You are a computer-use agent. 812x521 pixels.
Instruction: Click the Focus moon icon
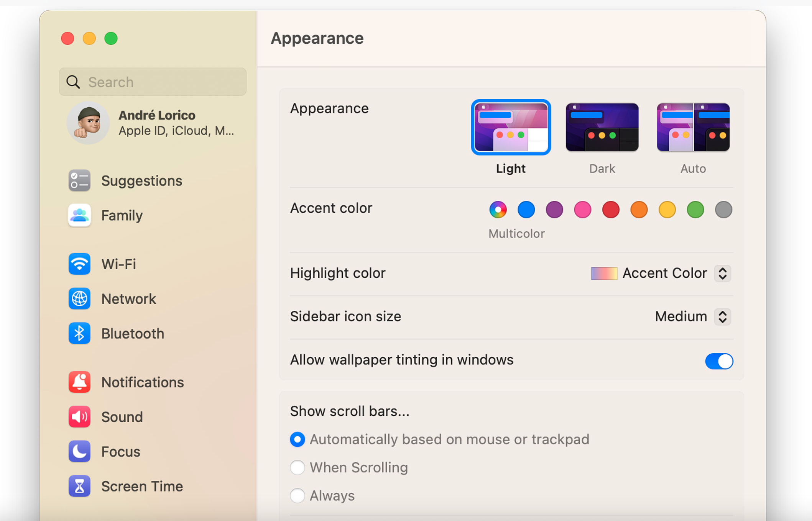tap(79, 451)
